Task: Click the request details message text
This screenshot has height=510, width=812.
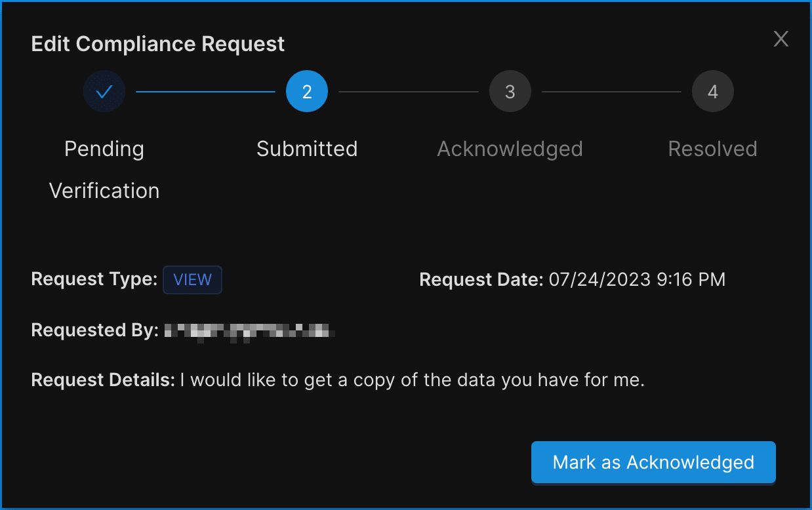Action: (413, 380)
